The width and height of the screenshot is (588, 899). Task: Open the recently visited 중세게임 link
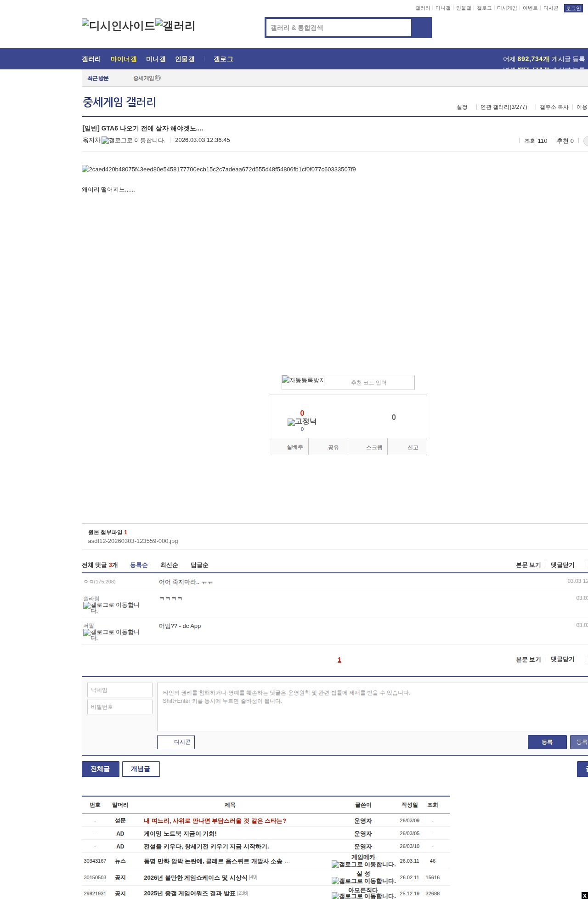pos(147,78)
